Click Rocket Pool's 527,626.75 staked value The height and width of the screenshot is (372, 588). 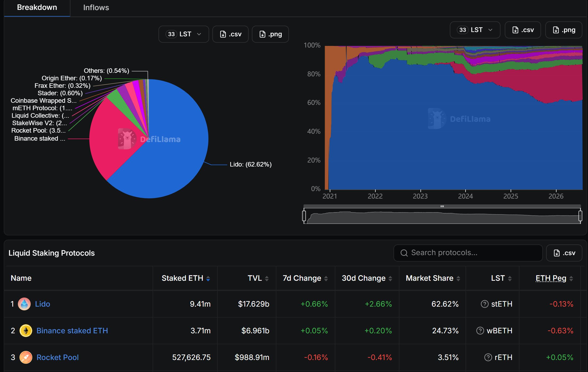click(x=191, y=357)
